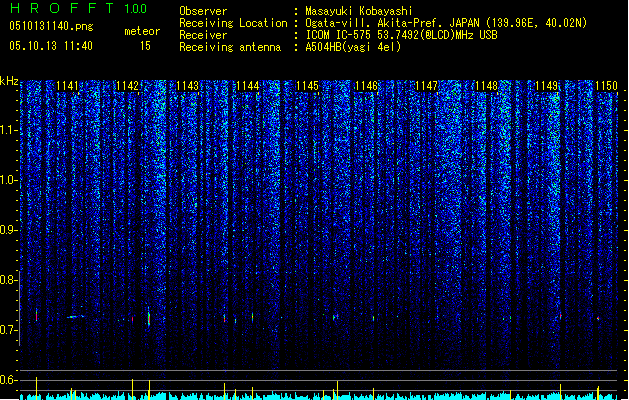The height and width of the screenshot is (400, 629).
Task: Click the Receiver label
Action: tap(203, 35)
